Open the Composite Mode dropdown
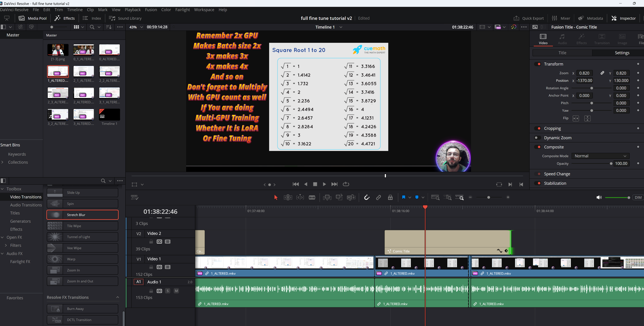The width and height of the screenshot is (644, 326). point(600,156)
